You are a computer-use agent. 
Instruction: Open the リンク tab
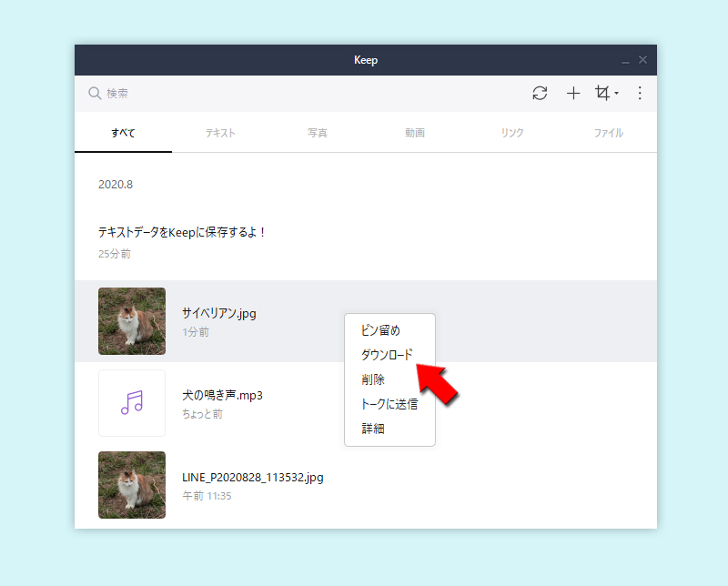click(x=511, y=132)
